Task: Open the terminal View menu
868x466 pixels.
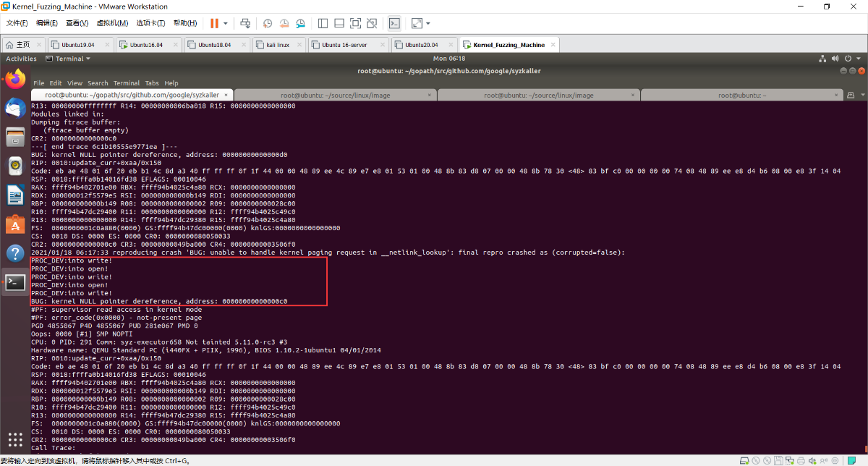Action: pos(75,83)
